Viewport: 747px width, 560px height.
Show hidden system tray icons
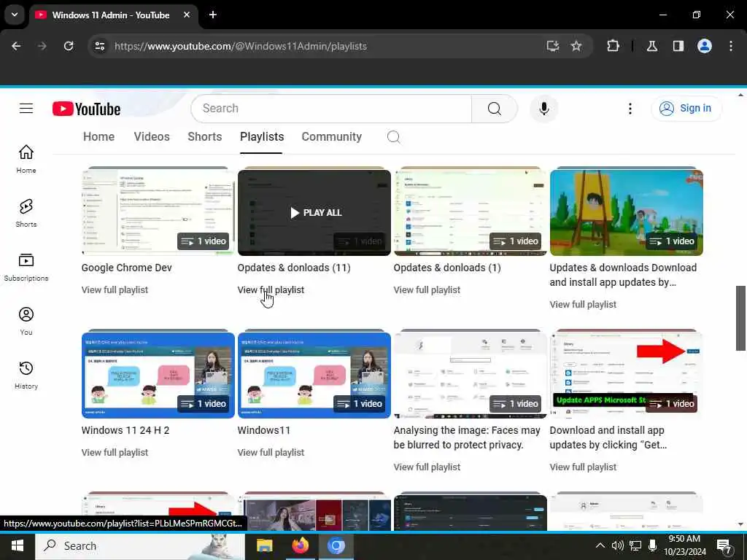600,545
